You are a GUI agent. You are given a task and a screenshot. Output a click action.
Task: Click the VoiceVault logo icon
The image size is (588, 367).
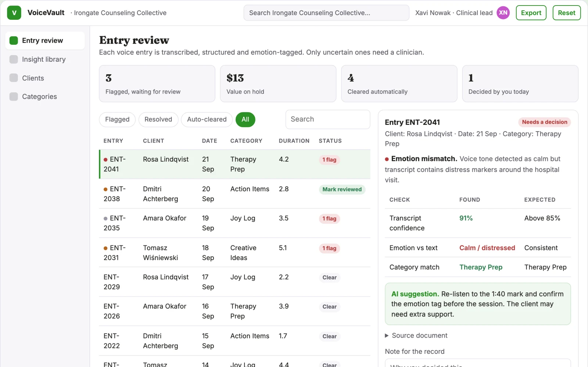pyautogui.click(x=14, y=13)
